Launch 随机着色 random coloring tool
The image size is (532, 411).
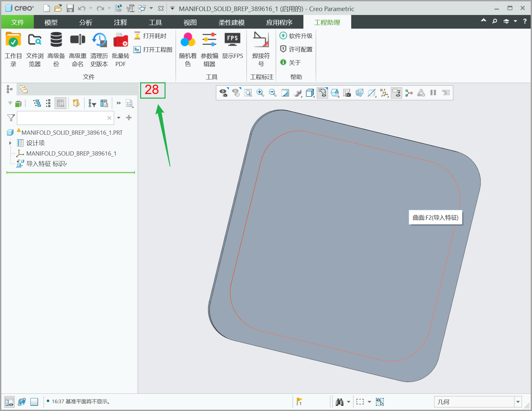(188, 40)
